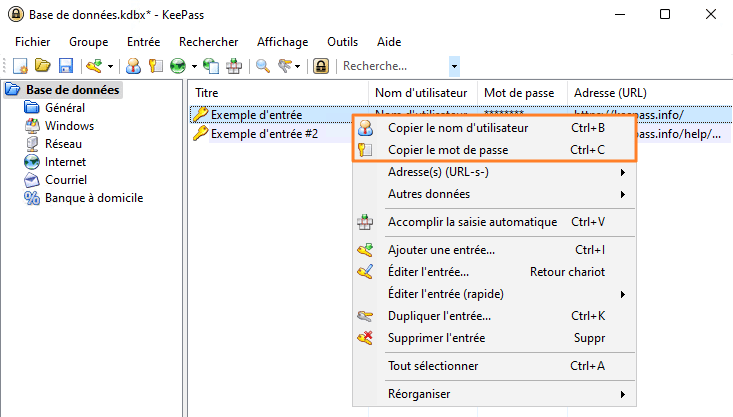This screenshot has height=417, width=733.
Task: Sort entries by the Titre column header
Action: (279, 93)
